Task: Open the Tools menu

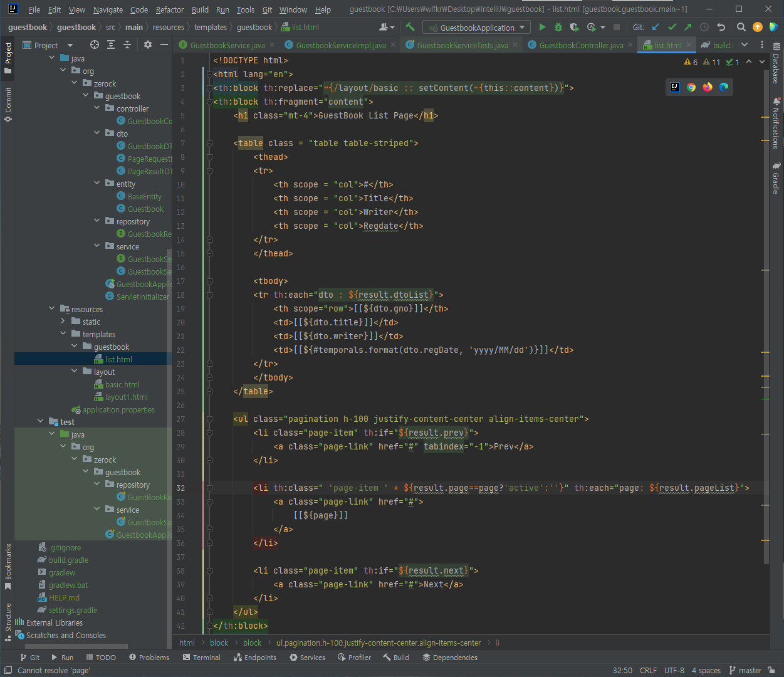Action: click(x=245, y=9)
